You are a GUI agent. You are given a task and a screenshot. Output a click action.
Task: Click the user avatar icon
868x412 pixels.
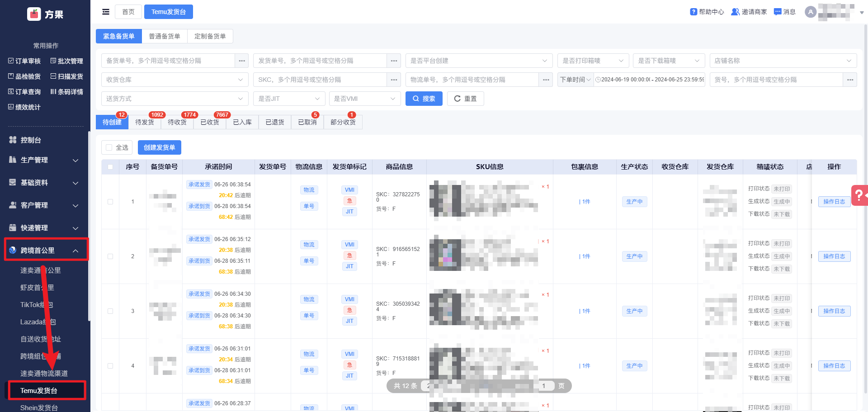pyautogui.click(x=811, y=12)
